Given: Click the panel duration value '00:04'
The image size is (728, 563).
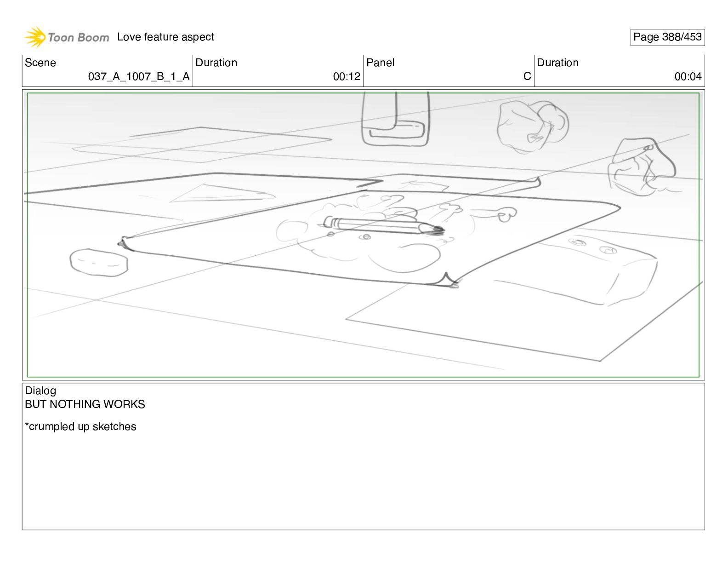Looking at the screenshot, I should point(688,77).
